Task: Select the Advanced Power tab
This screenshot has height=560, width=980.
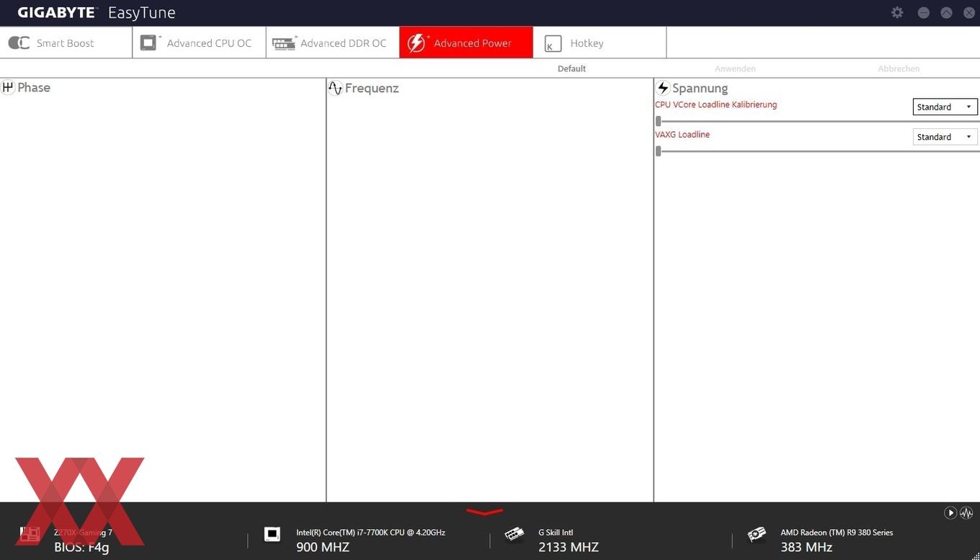Action: 466,43
